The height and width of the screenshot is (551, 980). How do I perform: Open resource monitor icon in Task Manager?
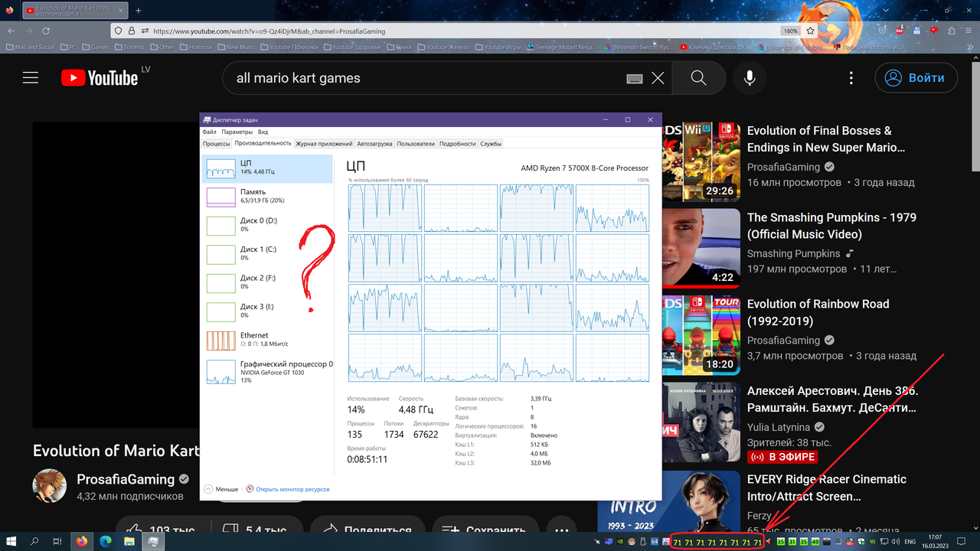249,489
